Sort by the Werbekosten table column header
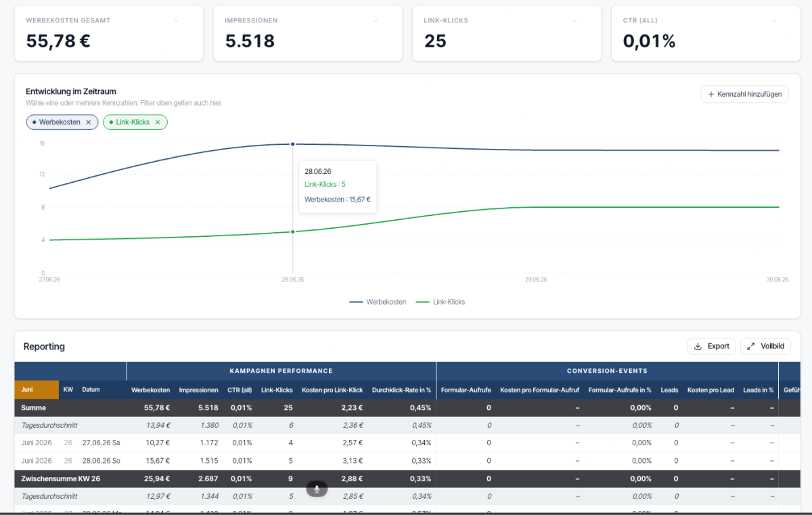The image size is (812, 515). pos(150,390)
